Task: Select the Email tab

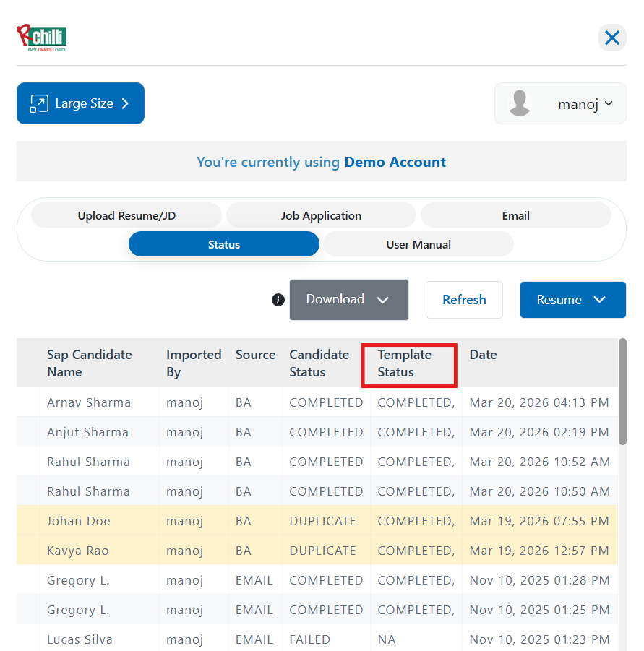Action: pyautogui.click(x=515, y=215)
